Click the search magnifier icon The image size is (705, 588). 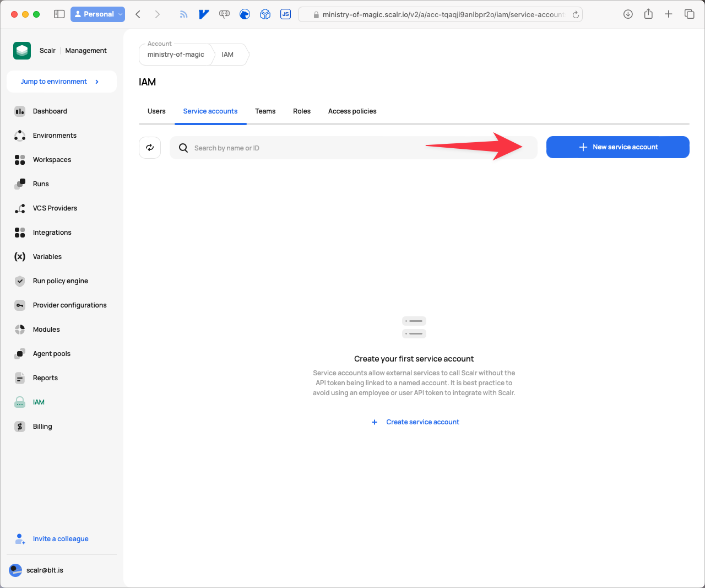pos(183,148)
